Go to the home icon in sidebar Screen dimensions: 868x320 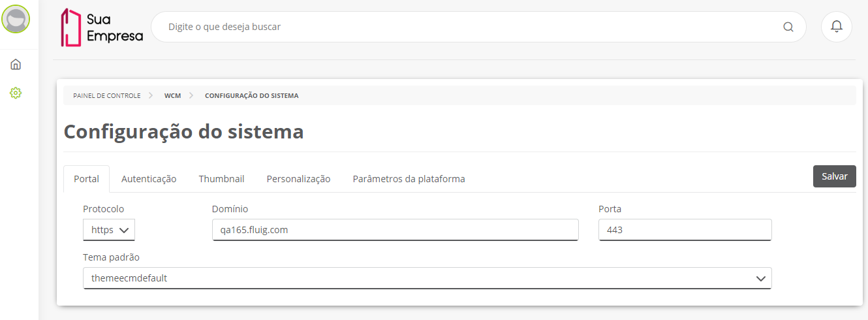16,64
